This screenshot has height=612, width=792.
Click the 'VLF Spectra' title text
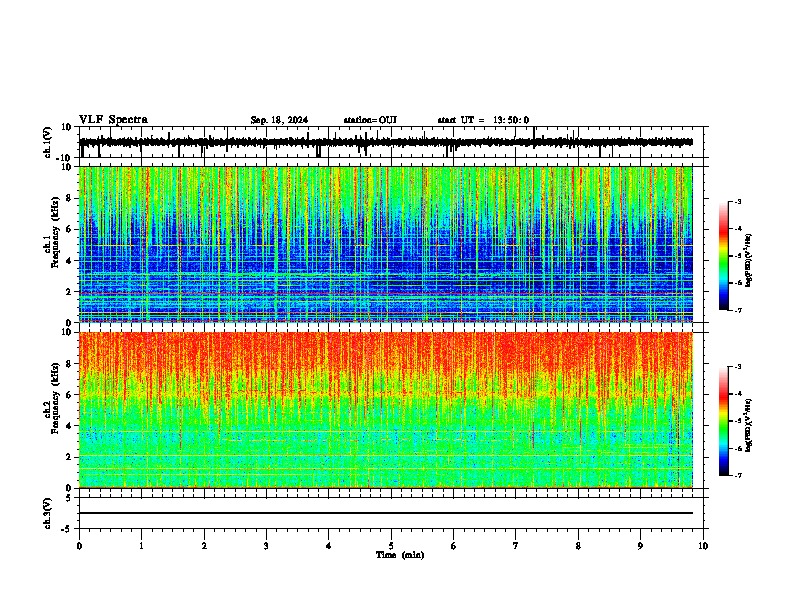point(113,120)
